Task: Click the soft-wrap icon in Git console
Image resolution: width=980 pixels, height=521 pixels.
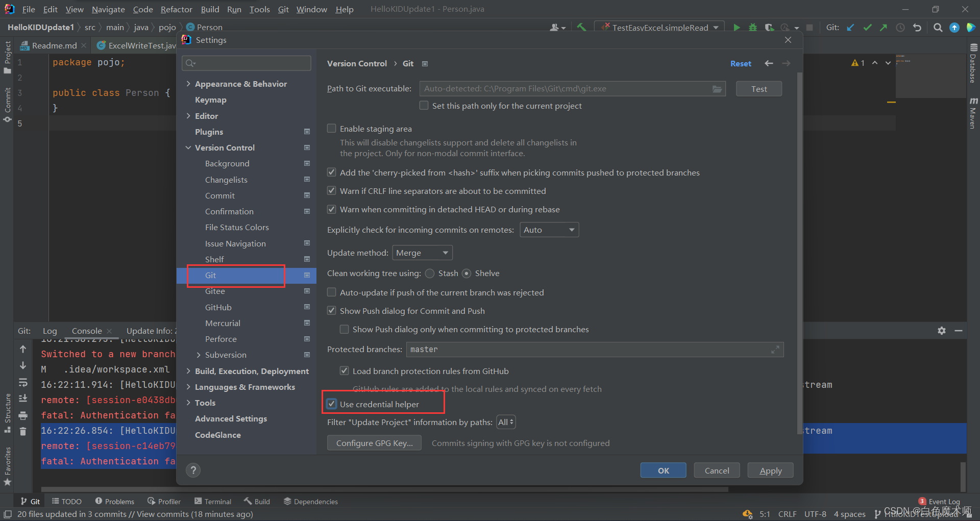Action: [23, 382]
